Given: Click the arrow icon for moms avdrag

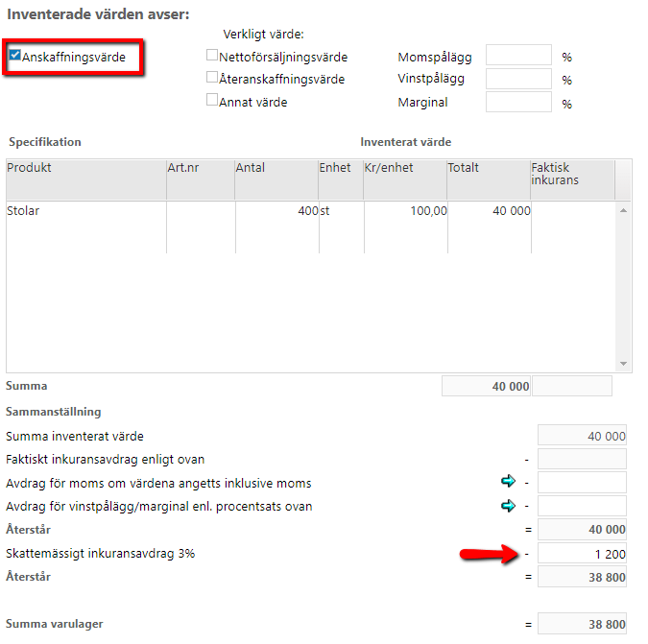Looking at the screenshot, I should click(x=508, y=481).
